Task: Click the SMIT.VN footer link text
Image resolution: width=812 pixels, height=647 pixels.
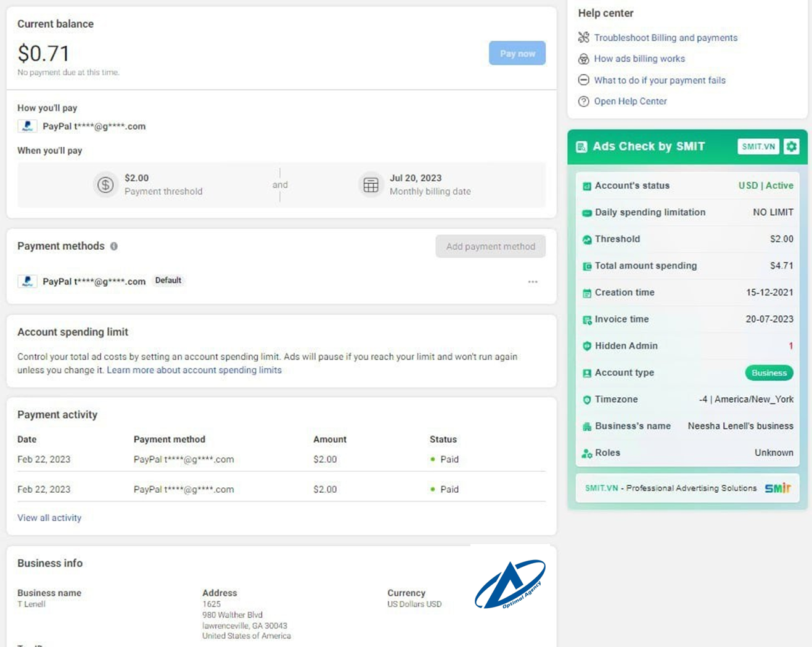Action: 601,488
